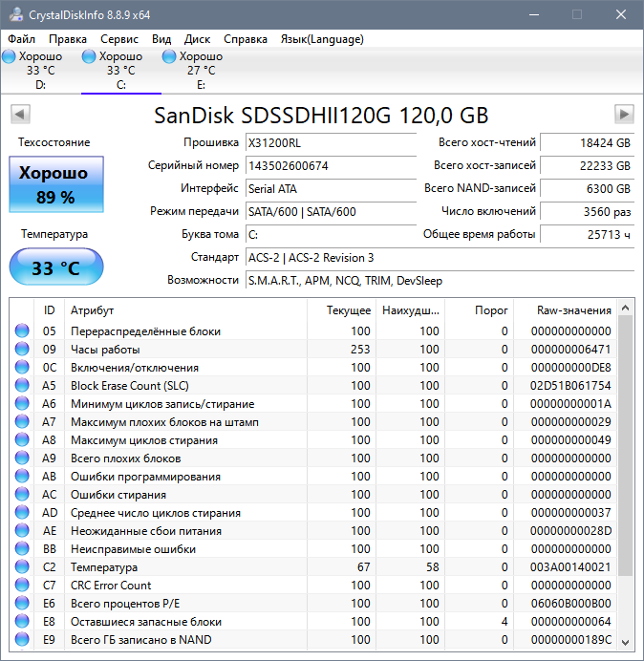The image size is (644, 661).
Task: Click the next disk right arrow
Action: tap(624, 115)
